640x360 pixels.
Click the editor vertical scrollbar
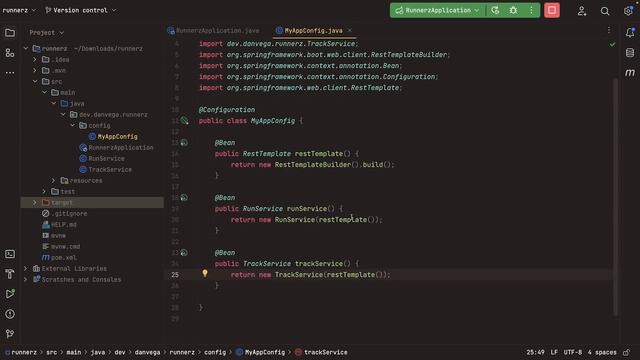click(x=615, y=197)
